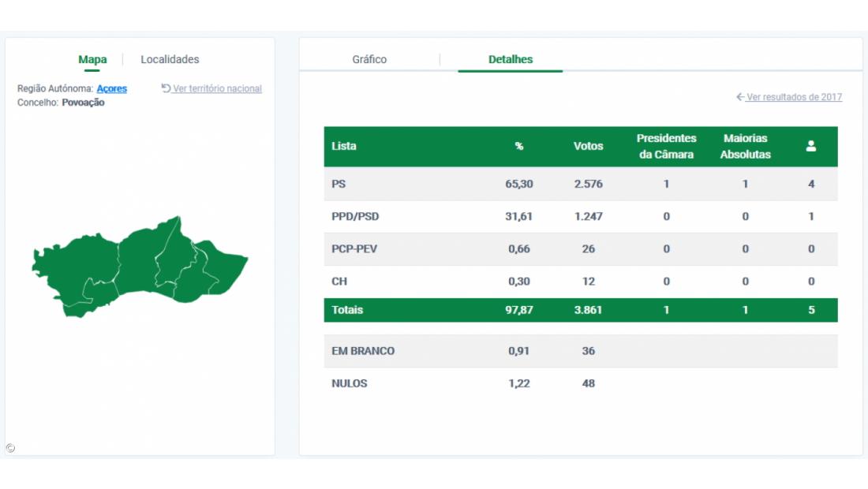The image size is (868, 489).
Task: Switch to the Mapa tab
Action: tap(92, 60)
